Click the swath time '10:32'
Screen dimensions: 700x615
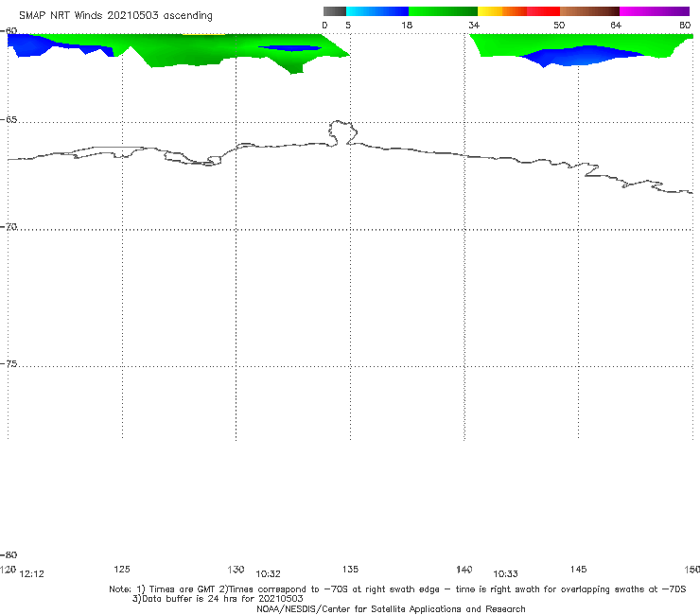pos(268,574)
